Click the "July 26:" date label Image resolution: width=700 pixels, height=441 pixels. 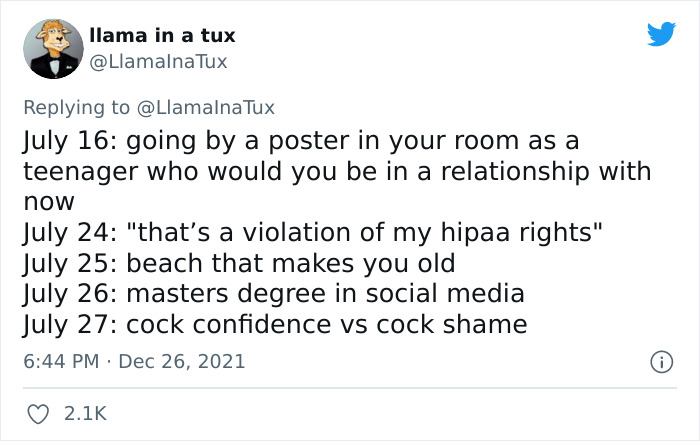click(67, 294)
